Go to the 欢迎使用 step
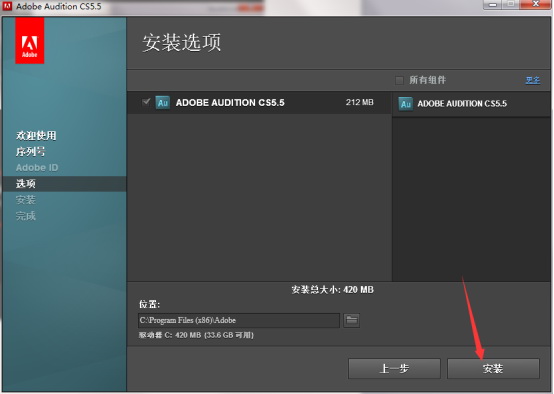The width and height of the screenshot is (554, 394). [x=36, y=135]
